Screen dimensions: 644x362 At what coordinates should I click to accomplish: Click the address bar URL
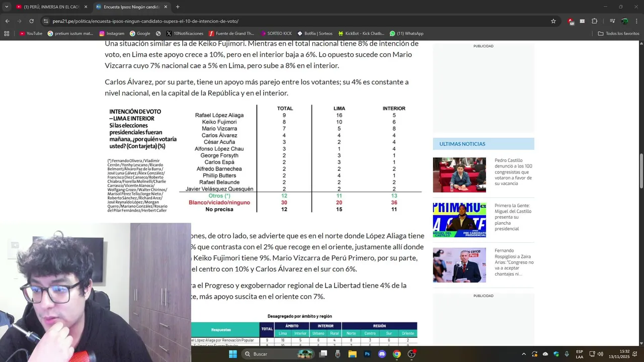tap(145, 21)
